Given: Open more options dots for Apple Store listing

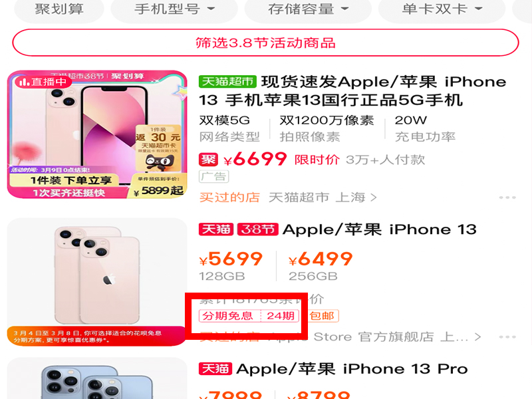Looking at the screenshot, I should click(x=507, y=337).
